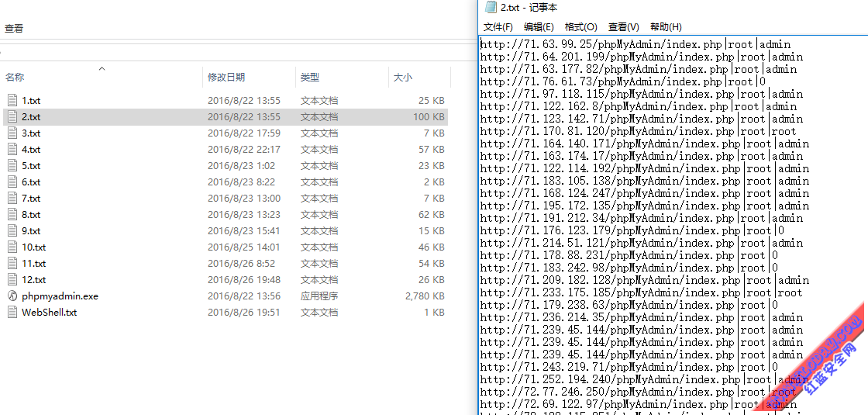Viewport: 868px width, 415px height.
Task: Click the 应用程序 type cell
Action: click(x=319, y=296)
